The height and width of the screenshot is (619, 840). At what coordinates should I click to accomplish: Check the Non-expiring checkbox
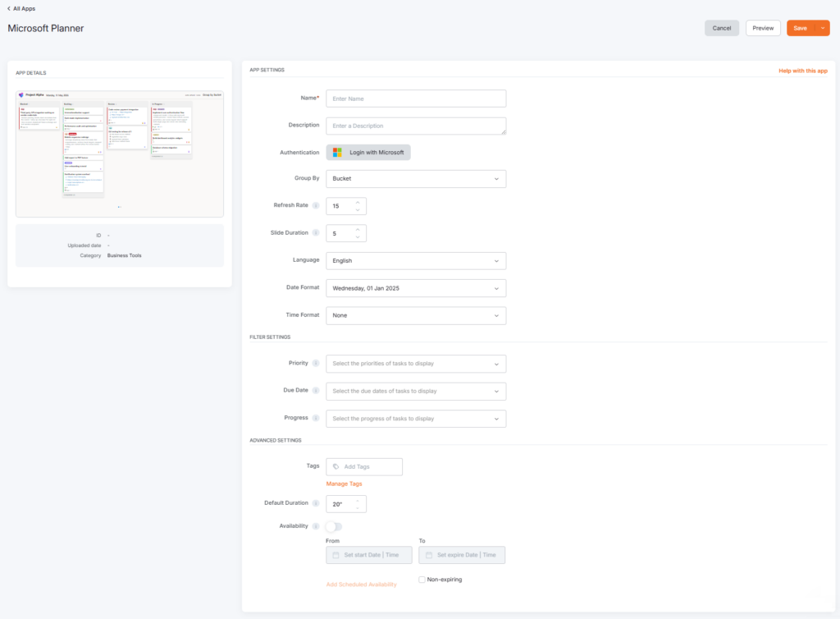[x=422, y=580]
